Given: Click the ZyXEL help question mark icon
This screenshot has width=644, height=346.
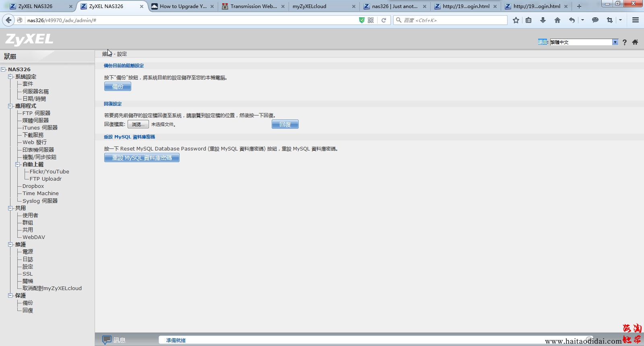Looking at the screenshot, I should [624, 42].
